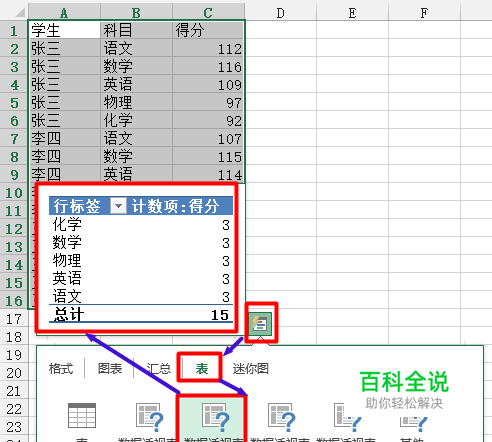Click 李四 in the 语文 107 row
This screenshot has width=492, height=442.
(64, 139)
